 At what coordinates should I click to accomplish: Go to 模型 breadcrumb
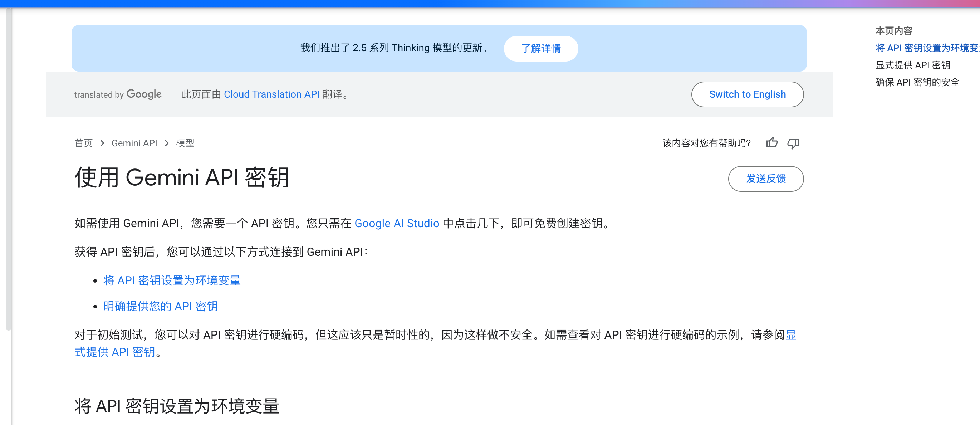pos(185,143)
